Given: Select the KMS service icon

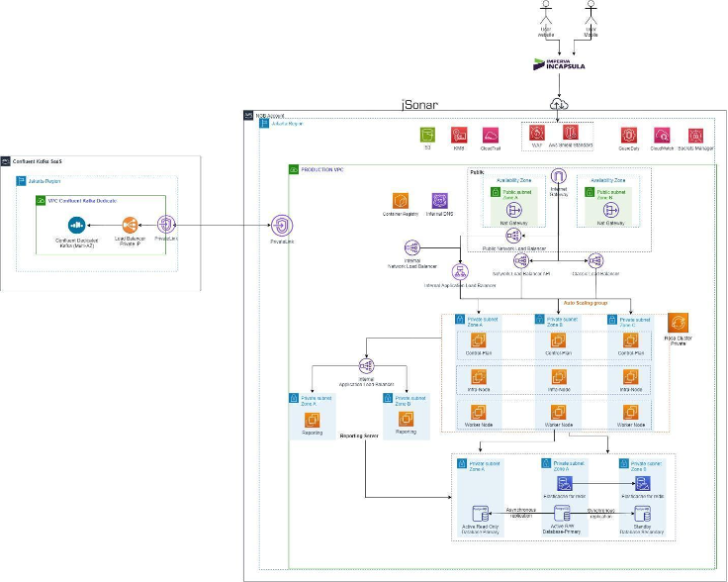Looking at the screenshot, I should click(459, 135).
